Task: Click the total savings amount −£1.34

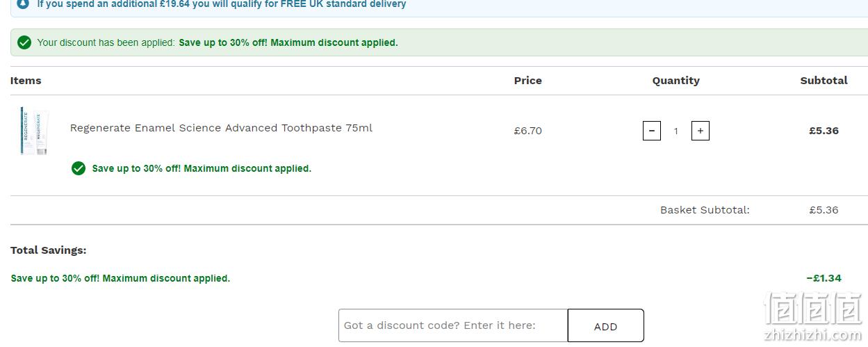Action: coord(824,278)
